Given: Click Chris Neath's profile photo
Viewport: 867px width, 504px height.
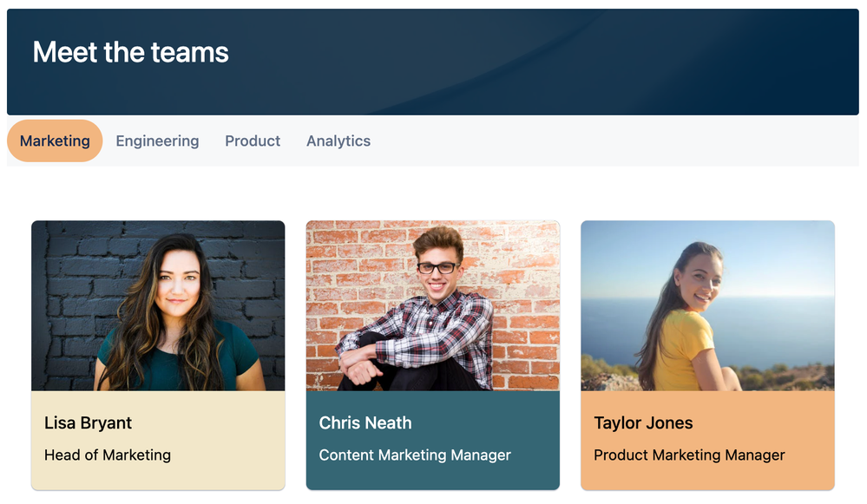Looking at the screenshot, I should pos(432,304).
